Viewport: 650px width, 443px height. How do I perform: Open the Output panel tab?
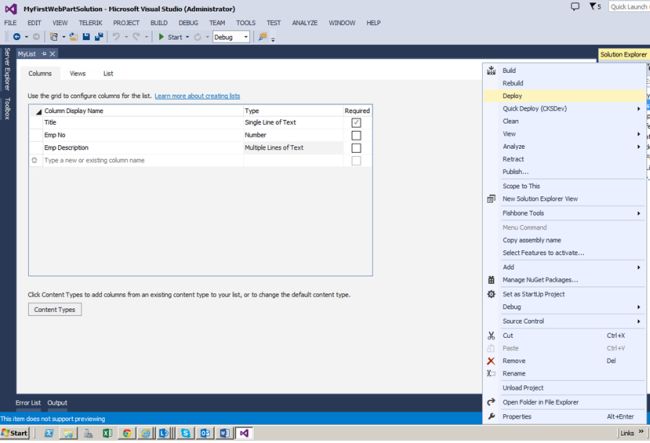57,402
